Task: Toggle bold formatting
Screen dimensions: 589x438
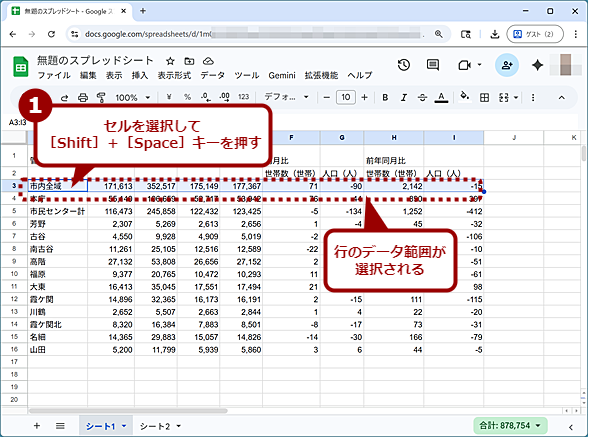Action: pyautogui.click(x=385, y=98)
